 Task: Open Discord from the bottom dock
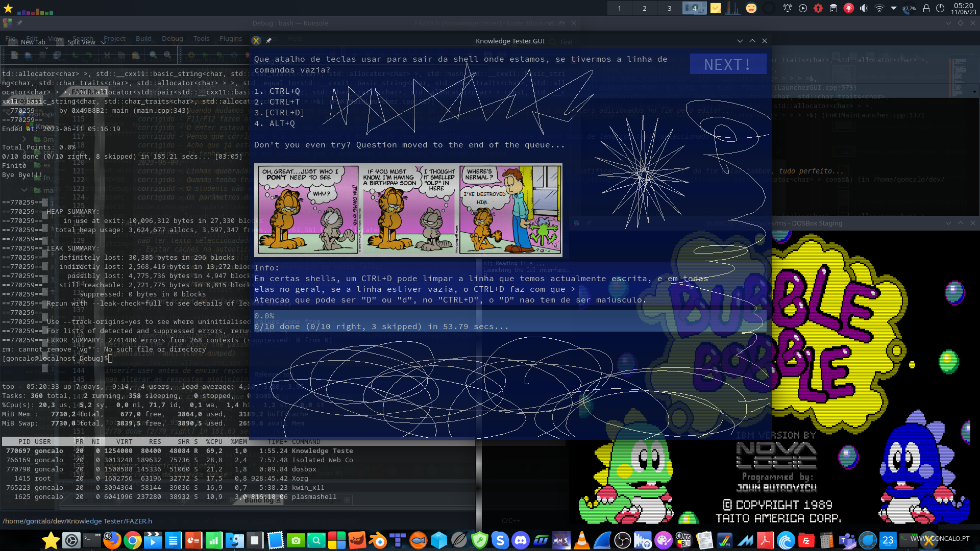tap(521, 540)
